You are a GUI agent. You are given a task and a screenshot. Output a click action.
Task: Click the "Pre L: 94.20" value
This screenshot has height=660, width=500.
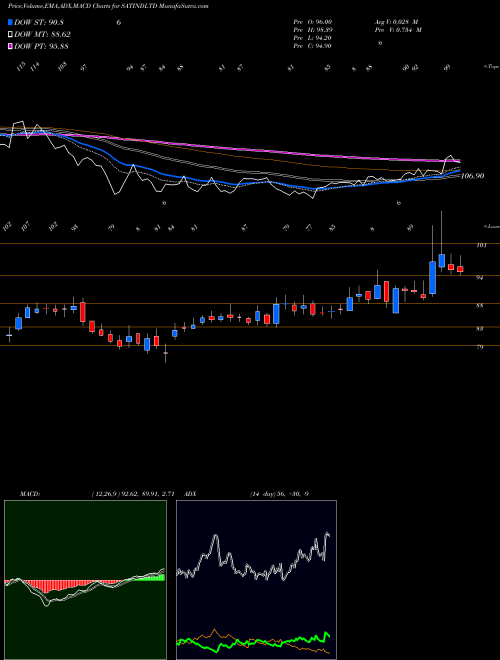point(312,38)
